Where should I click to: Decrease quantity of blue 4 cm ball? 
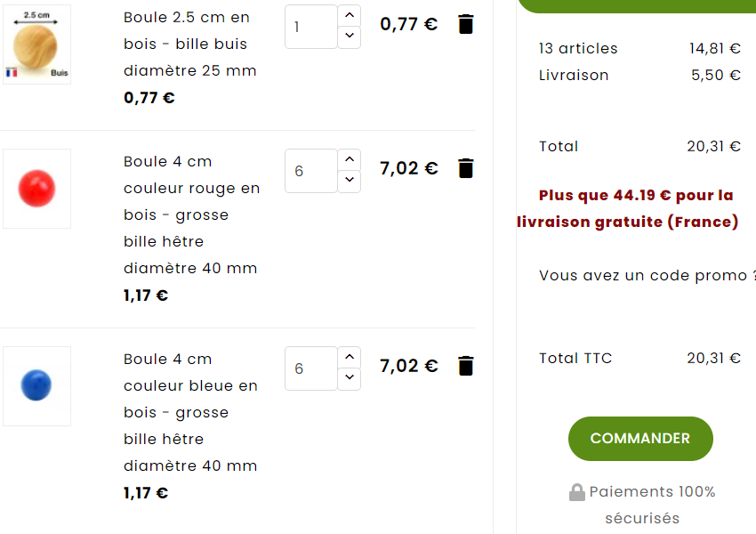click(350, 379)
